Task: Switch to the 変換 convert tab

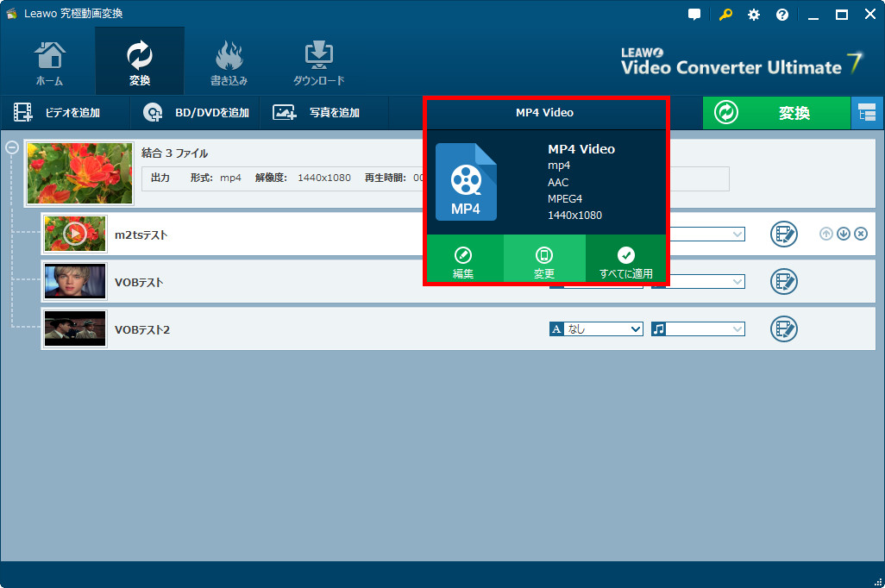Action: (x=140, y=63)
